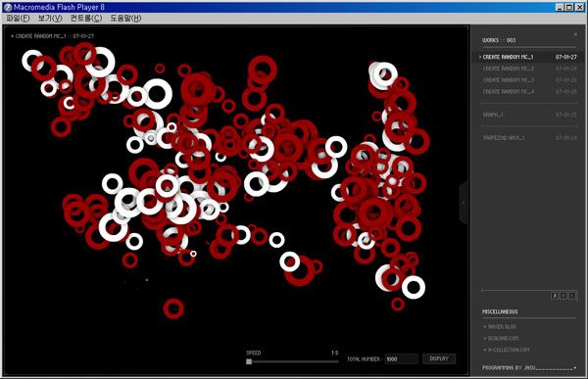Collapse side panel using the edge handle
This screenshot has height=379, width=588.
pos(464,203)
